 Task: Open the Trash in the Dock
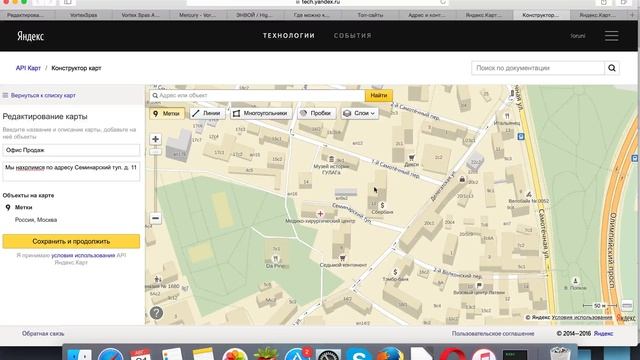coord(560,354)
